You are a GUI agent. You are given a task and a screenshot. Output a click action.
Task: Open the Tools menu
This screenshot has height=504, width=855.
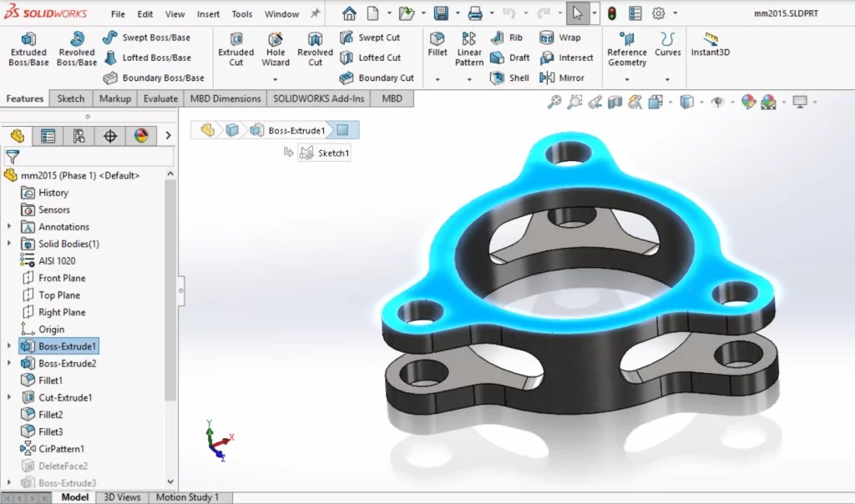pyautogui.click(x=241, y=14)
